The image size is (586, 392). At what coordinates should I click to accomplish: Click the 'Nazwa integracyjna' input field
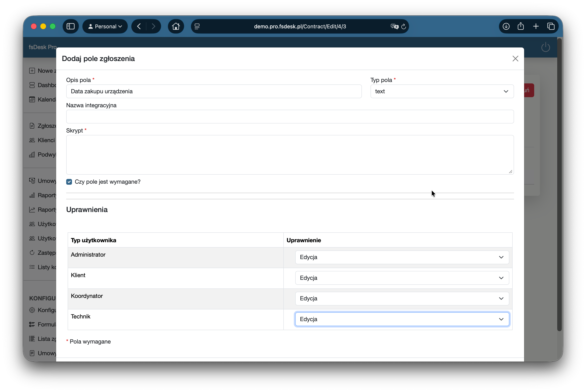tap(290, 116)
